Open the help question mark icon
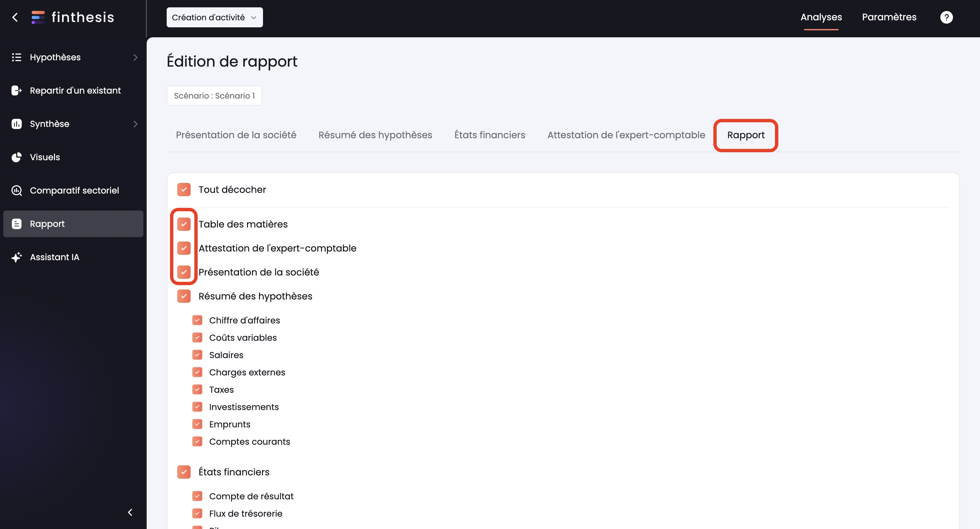The width and height of the screenshot is (980, 529). coord(946,17)
